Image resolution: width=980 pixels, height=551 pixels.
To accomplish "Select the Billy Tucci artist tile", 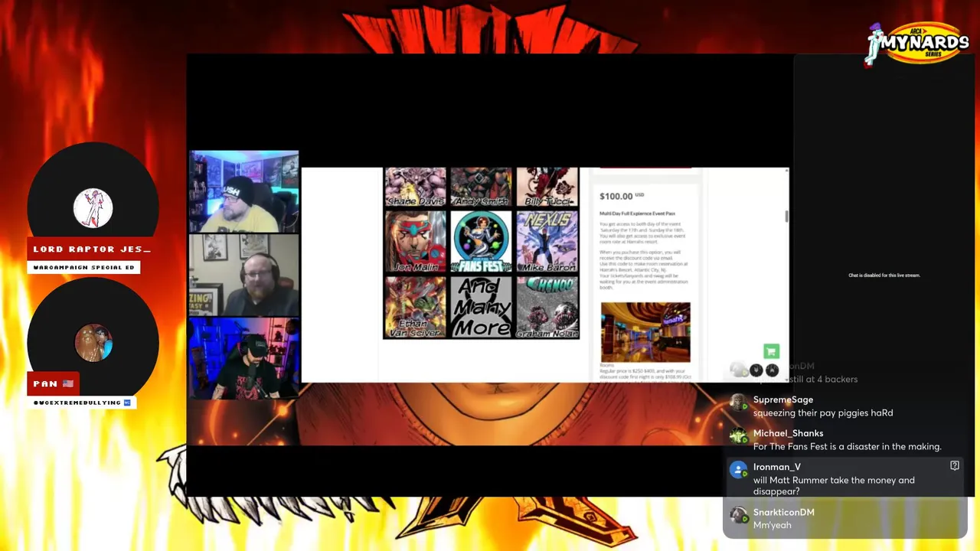I will click(547, 187).
